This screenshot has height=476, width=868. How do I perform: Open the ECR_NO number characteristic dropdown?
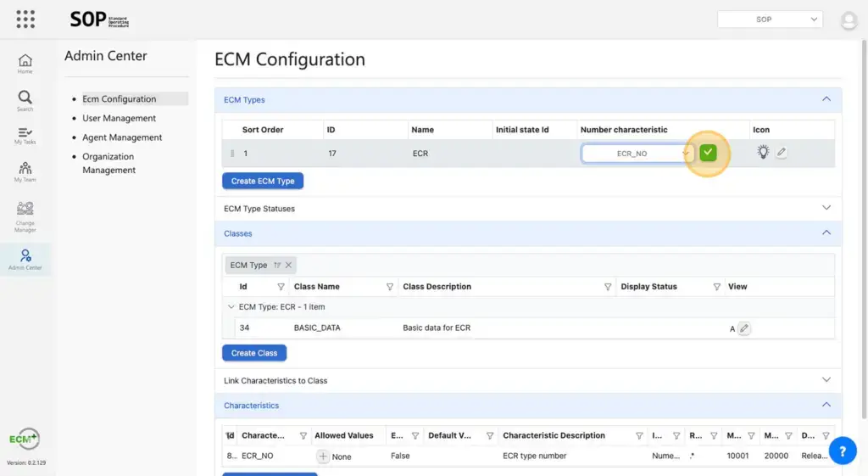637,154
